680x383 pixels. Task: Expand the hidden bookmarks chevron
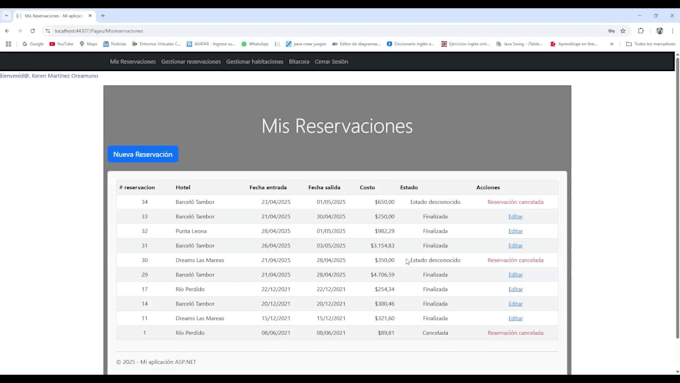click(611, 44)
